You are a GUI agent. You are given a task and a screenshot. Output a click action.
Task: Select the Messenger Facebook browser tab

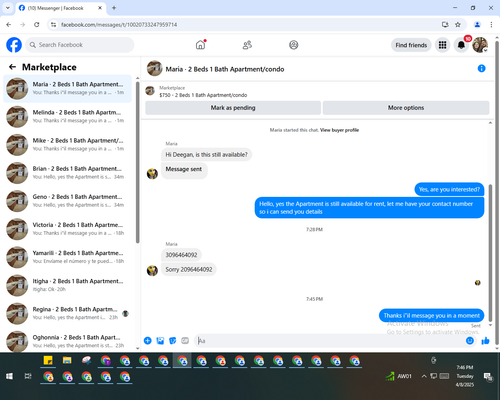click(x=61, y=8)
